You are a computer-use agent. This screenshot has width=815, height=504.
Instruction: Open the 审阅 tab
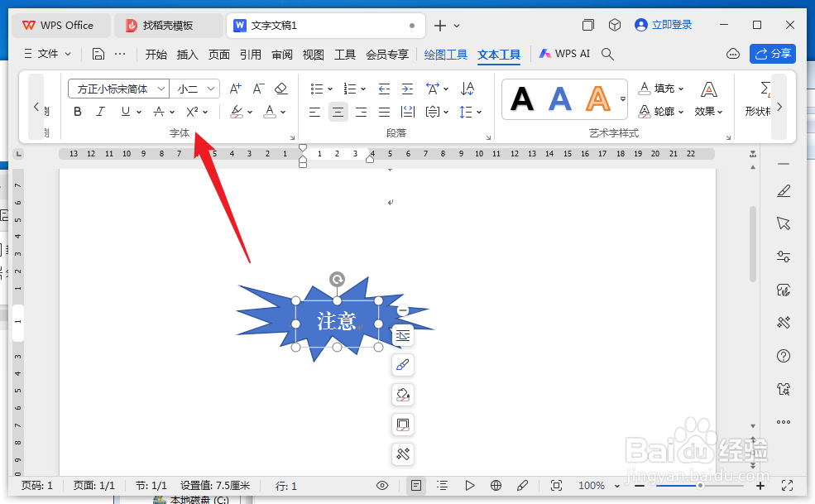[x=281, y=55]
